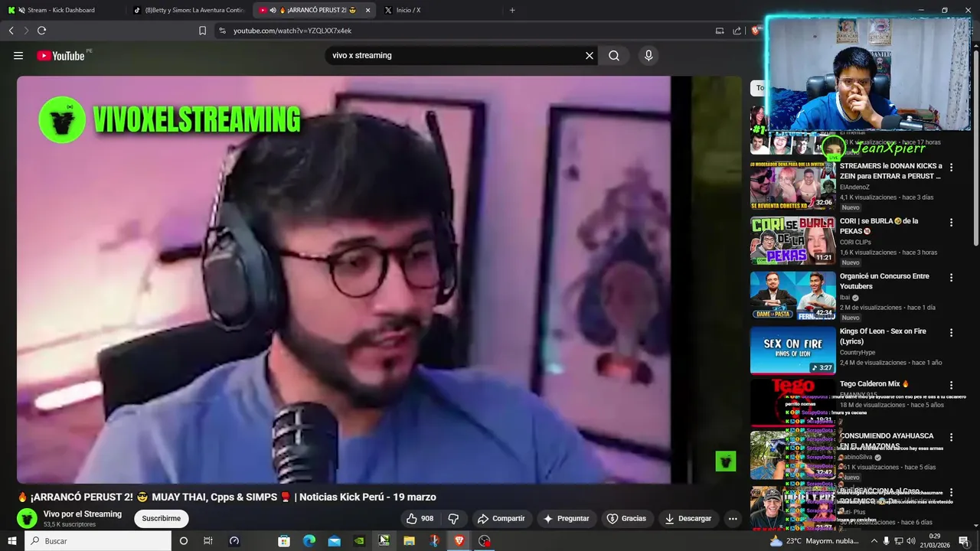Launch Microsoft Store from the taskbar
The image size is (980, 551).
[x=284, y=540]
